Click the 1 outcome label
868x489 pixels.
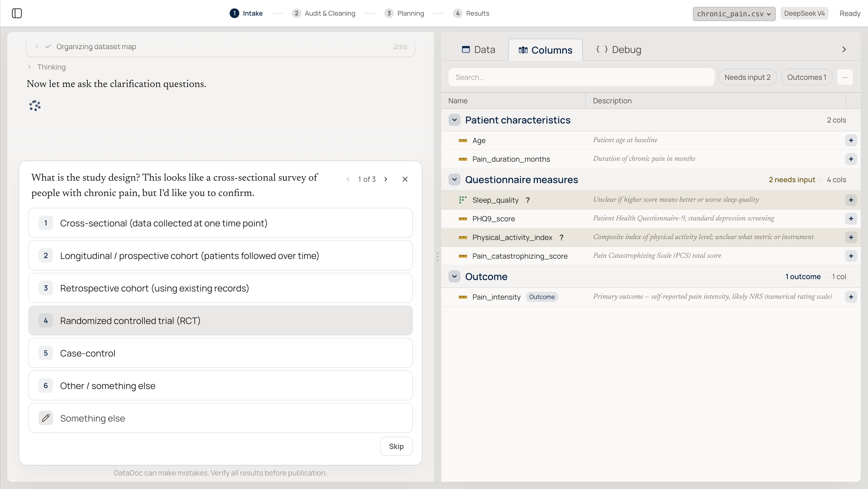click(x=803, y=277)
